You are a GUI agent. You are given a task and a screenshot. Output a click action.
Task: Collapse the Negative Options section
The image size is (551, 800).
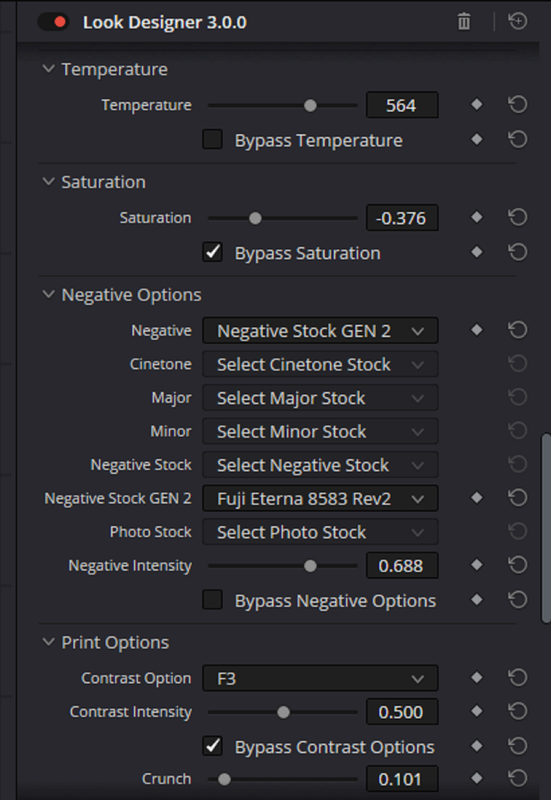click(x=48, y=294)
